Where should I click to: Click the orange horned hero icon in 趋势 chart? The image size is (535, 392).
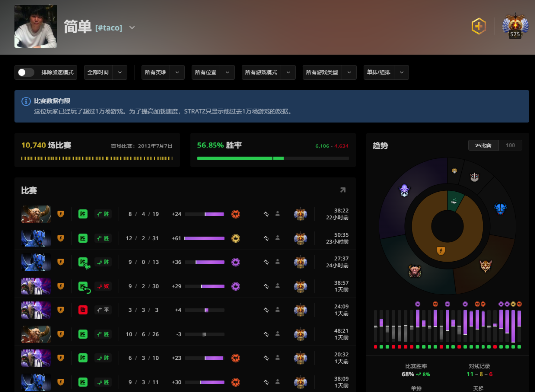[x=485, y=266]
